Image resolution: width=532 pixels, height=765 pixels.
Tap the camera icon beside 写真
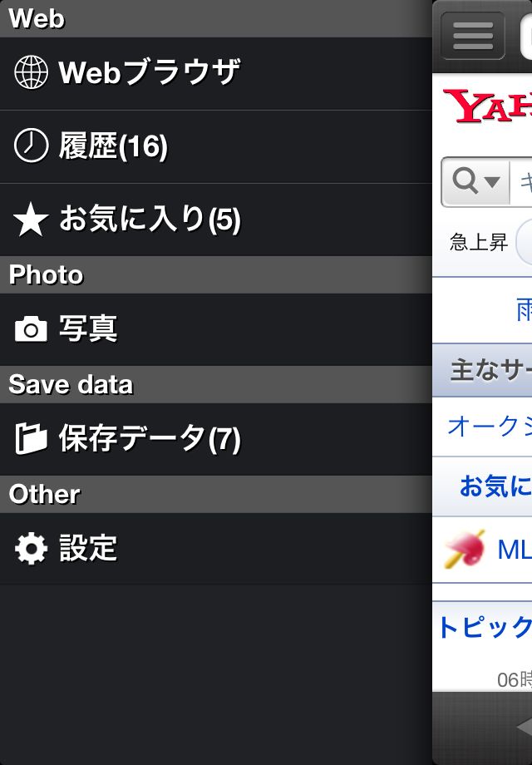32,328
